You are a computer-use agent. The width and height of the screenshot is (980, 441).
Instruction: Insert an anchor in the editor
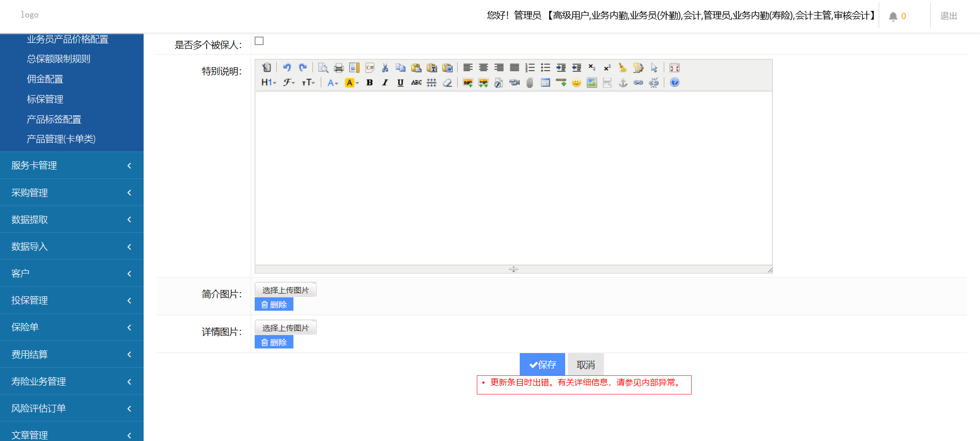click(623, 83)
